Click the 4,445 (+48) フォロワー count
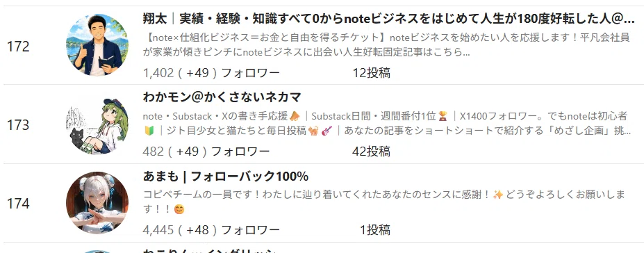Viewport: 644px width, 253px height. coord(211,230)
